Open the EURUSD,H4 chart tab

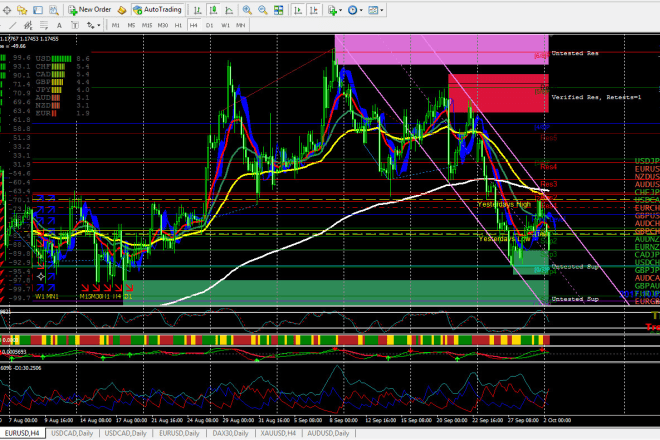[22, 433]
